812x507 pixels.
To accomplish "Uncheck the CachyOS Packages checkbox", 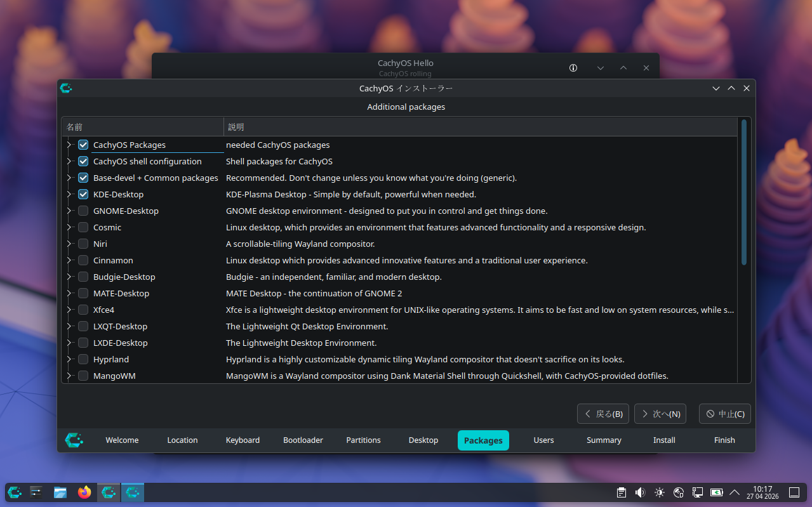I will (83, 145).
